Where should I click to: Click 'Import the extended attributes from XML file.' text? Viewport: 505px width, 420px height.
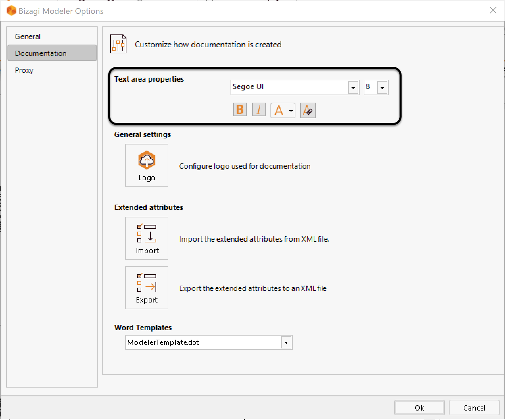click(254, 239)
